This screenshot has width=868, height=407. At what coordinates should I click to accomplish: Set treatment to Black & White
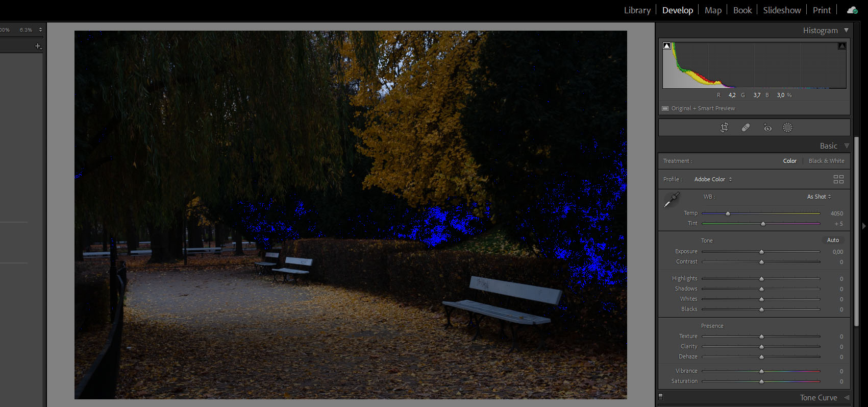pyautogui.click(x=826, y=161)
